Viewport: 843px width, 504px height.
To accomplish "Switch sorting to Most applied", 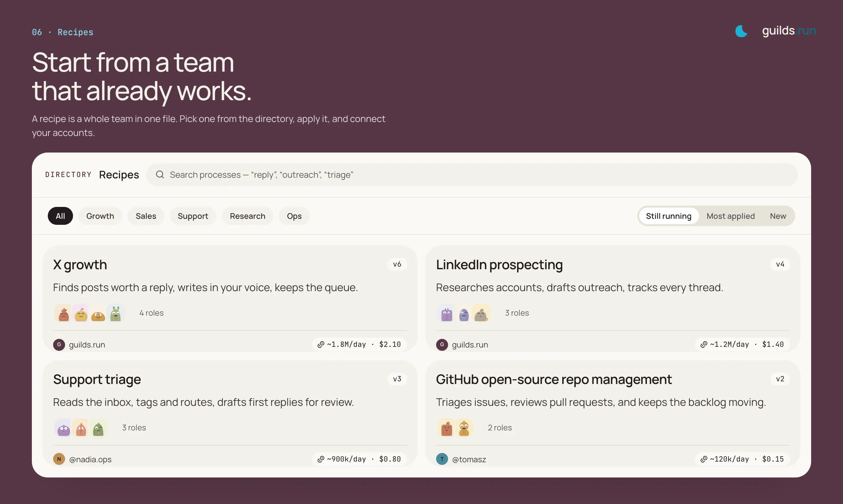I will click(x=730, y=216).
